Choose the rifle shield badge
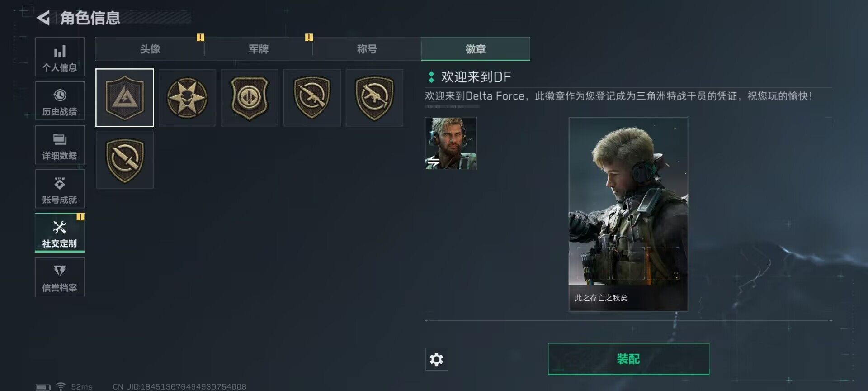 [x=312, y=98]
